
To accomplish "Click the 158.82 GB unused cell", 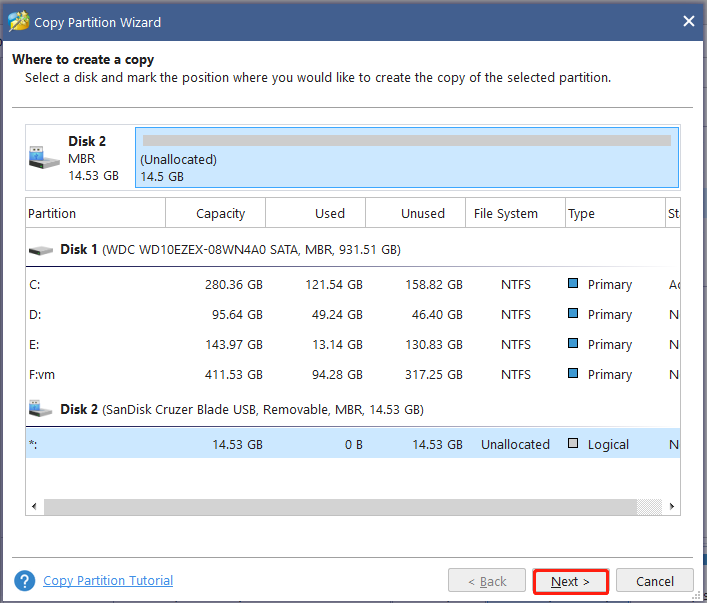I will click(x=434, y=285).
